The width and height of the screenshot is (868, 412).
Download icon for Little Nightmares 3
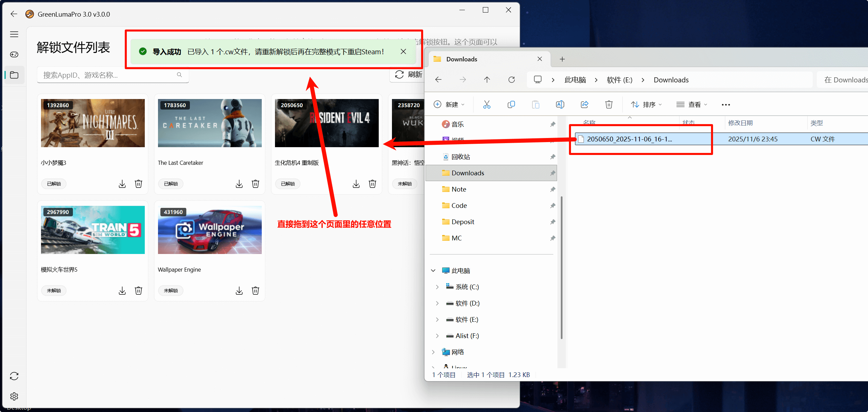[x=122, y=184]
